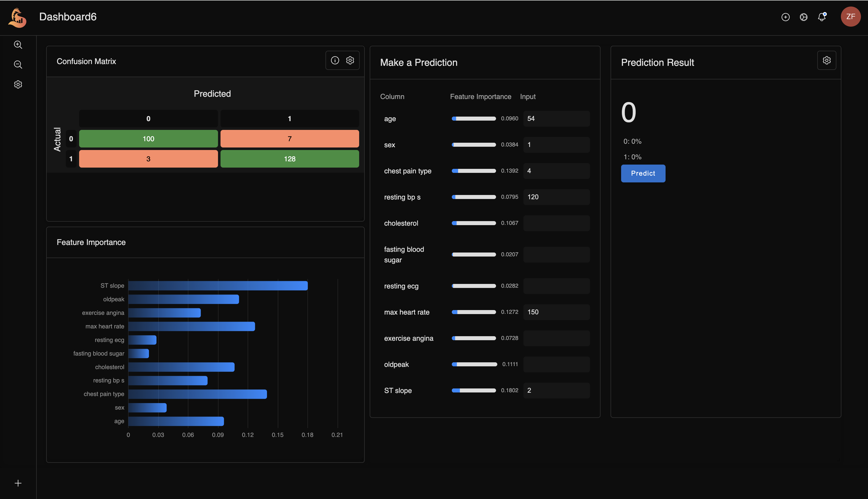Click the 'Input' column header
The image size is (868, 499).
pos(527,97)
